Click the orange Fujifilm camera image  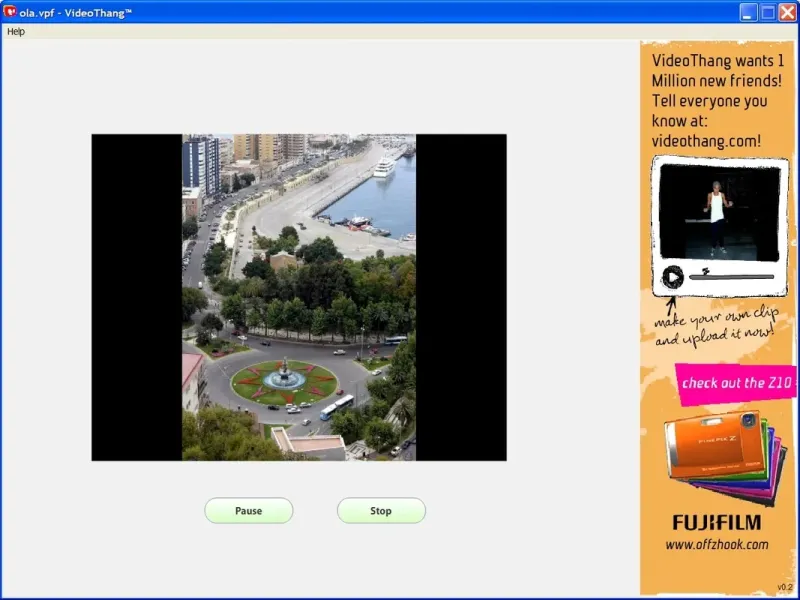click(x=716, y=445)
